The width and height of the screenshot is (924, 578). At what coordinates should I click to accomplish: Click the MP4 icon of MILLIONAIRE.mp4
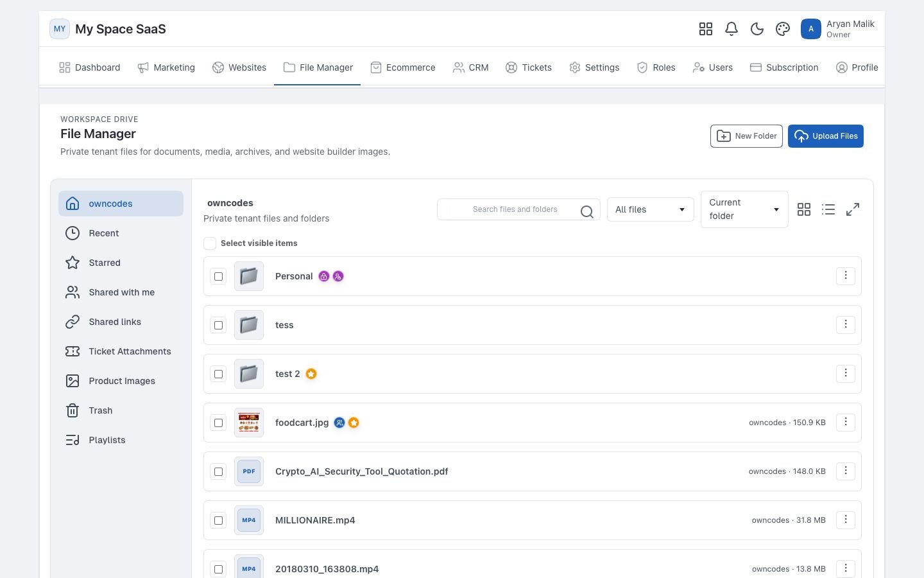click(x=249, y=520)
